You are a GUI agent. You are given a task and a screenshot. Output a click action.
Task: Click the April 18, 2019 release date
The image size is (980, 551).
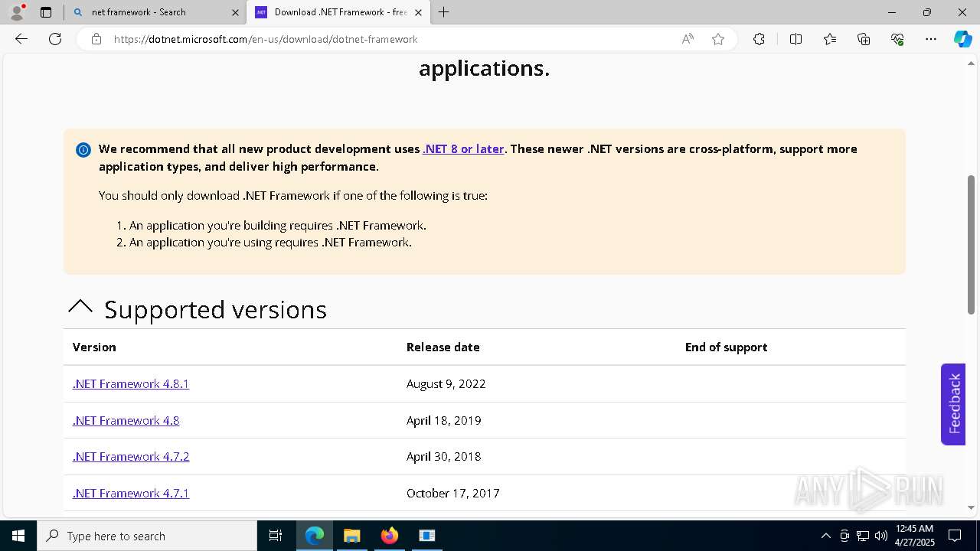[444, 420]
